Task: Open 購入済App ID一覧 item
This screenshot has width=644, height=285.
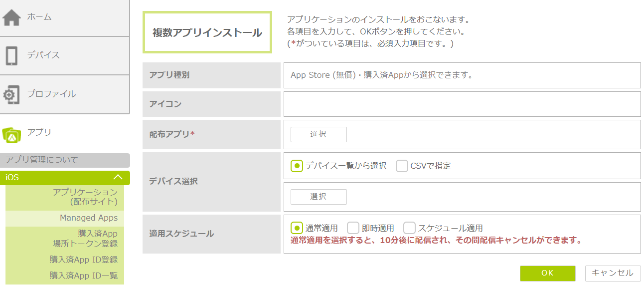Action: coord(84,275)
